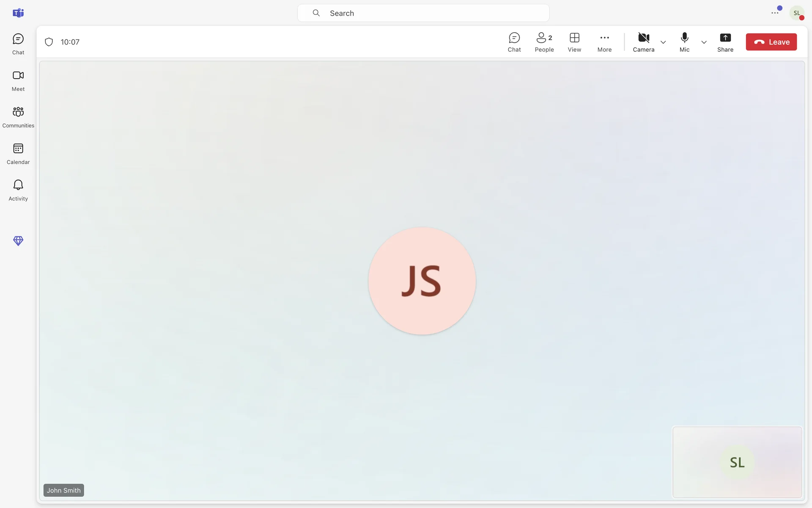812x508 pixels.
Task: Mute the Mic
Action: pyautogui.click(x=684, y=42)
